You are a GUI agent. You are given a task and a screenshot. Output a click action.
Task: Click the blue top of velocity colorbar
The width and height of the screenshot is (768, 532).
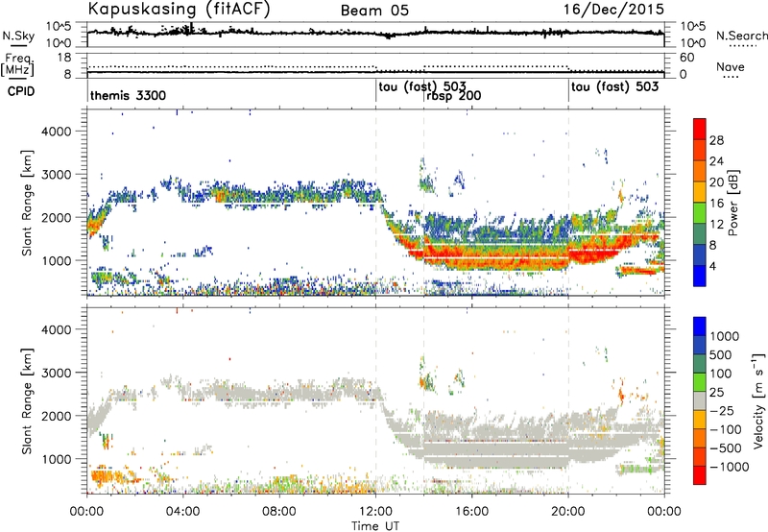coord(700,326)
